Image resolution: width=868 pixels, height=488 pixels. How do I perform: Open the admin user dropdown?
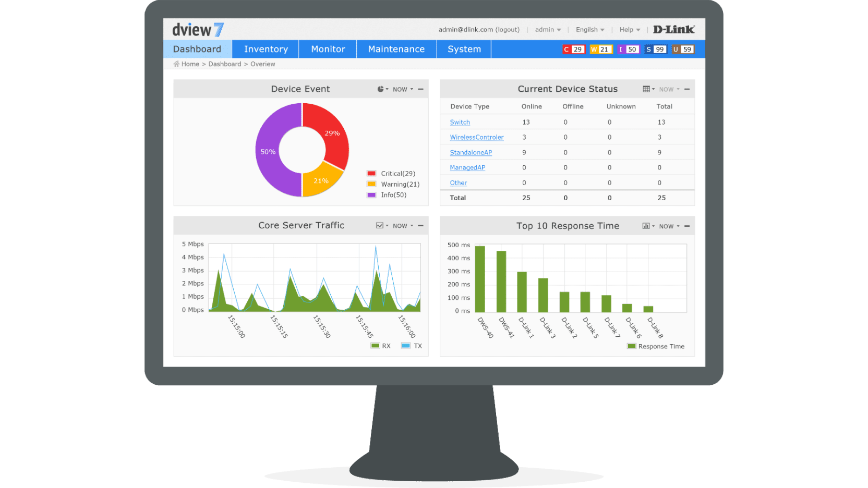pos(547,29)
